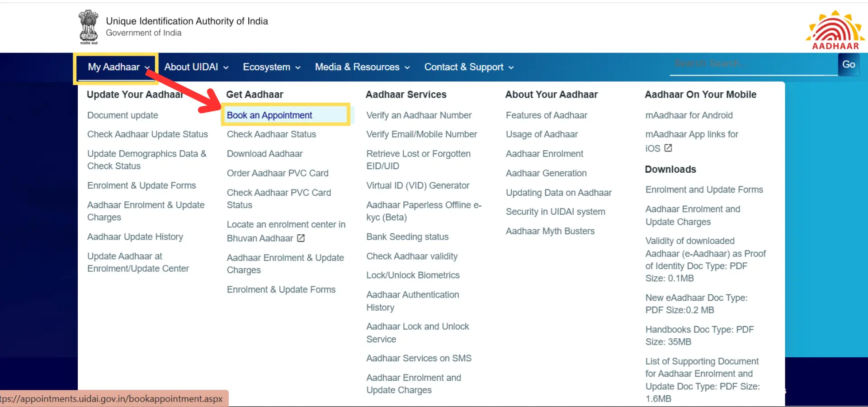The image size is (868, 407).
Task: Open Update Aadhaar at Enrolment/Update Center
Action: click(138, 262)
